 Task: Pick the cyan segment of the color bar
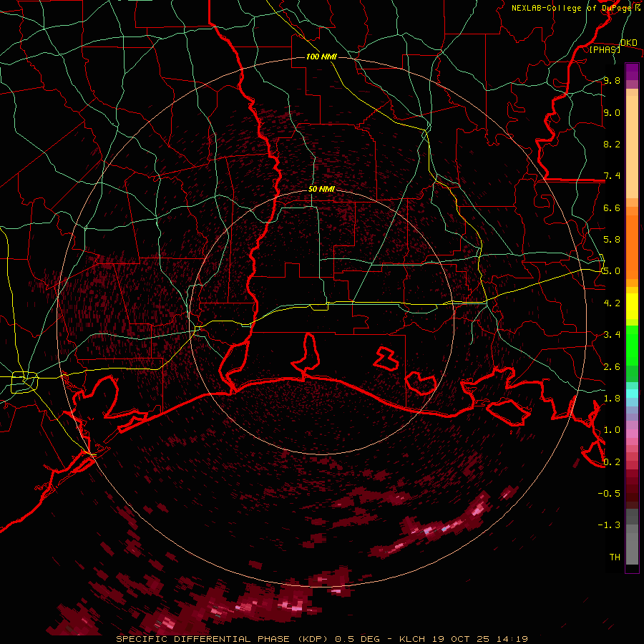632,394
